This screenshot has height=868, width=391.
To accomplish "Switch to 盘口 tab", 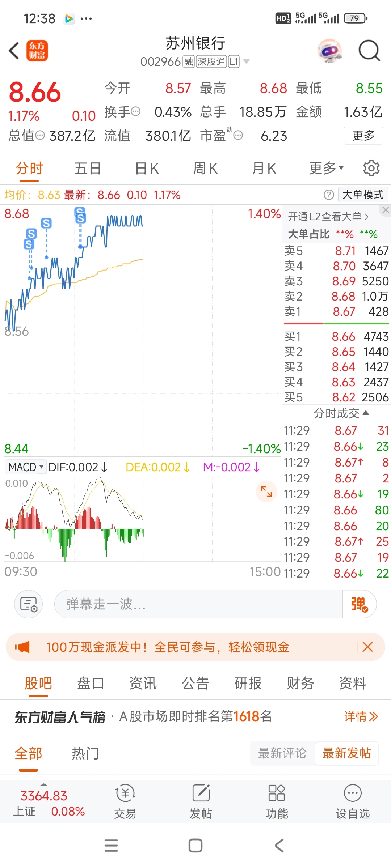I will [91, 684].
